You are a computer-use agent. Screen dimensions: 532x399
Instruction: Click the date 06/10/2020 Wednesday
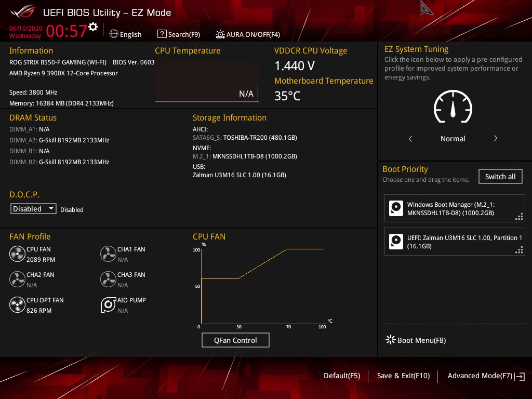26,32
